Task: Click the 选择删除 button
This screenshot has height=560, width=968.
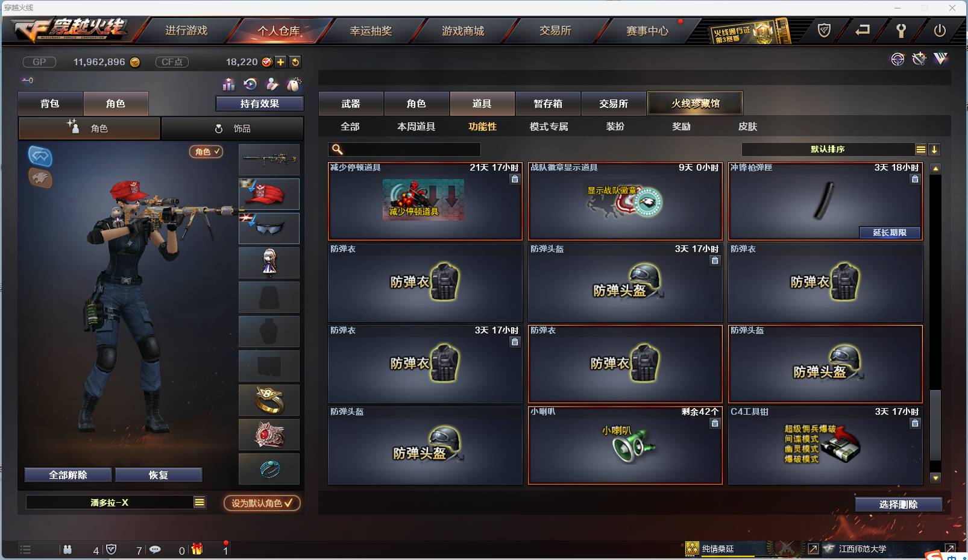Action: [x=899, y=505]
